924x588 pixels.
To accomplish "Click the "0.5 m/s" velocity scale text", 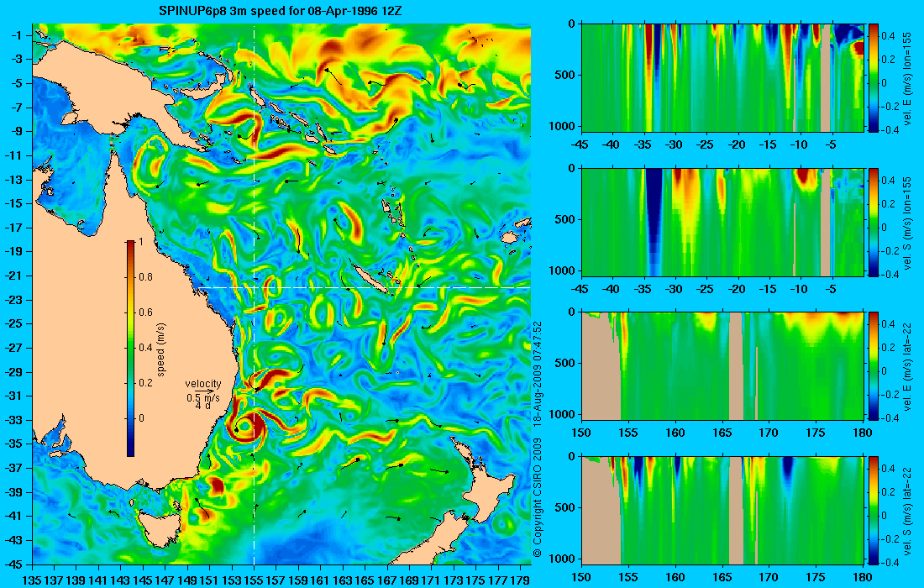I will pos(202,398).
